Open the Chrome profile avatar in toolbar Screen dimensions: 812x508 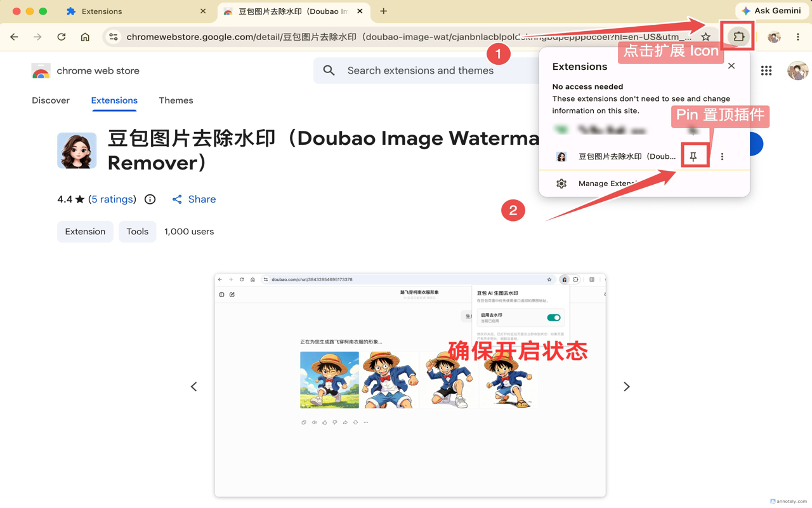(x=774, y=37)
